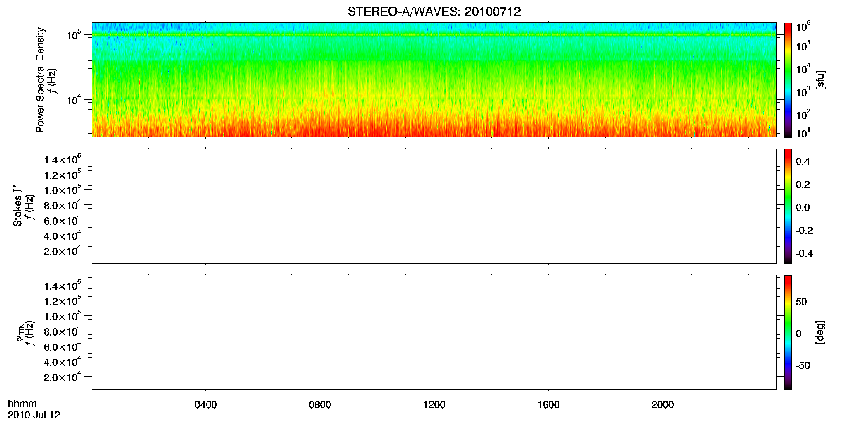Click the 1200 time tick label

(434, 405)
